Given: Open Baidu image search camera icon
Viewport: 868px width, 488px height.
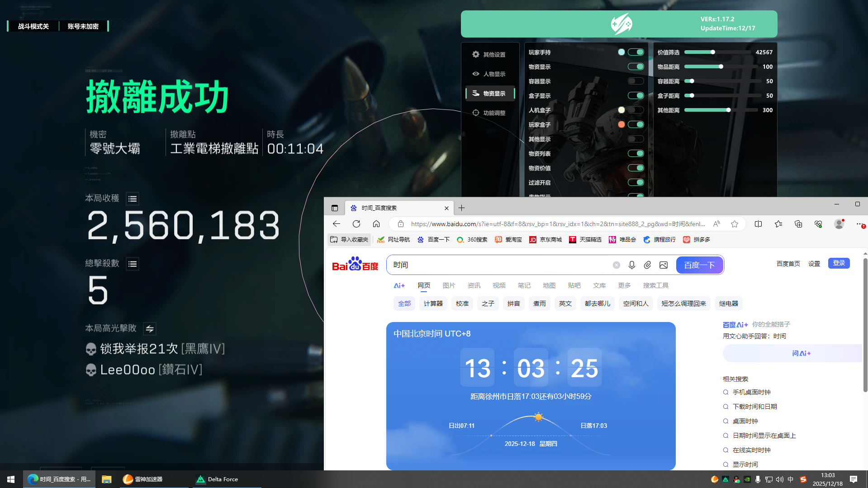Looking at the screenshot, I should (663, 265).
